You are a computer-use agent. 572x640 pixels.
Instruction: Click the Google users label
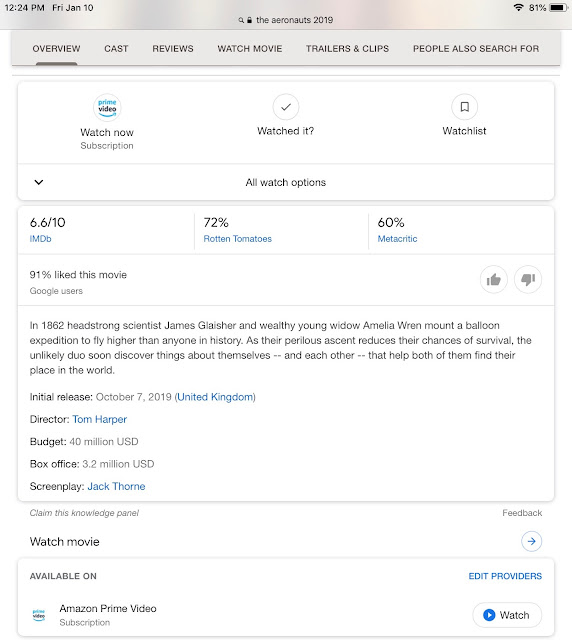[56, 291]
